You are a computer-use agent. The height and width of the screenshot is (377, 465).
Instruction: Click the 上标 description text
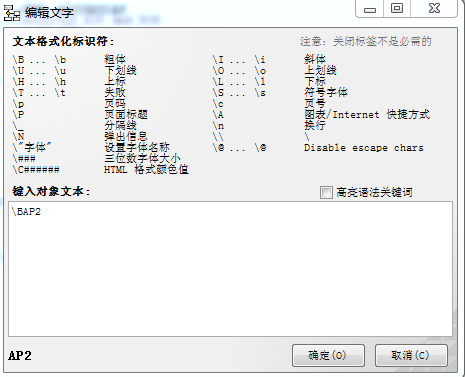pyautogui.click(x=115, y=82)
